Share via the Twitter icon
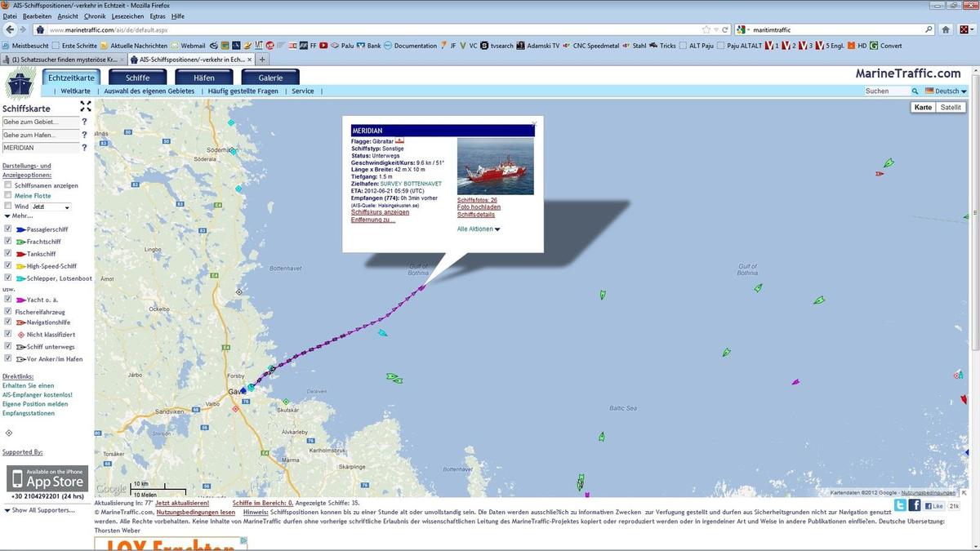 pyautogui.click(x=900, y=505)
